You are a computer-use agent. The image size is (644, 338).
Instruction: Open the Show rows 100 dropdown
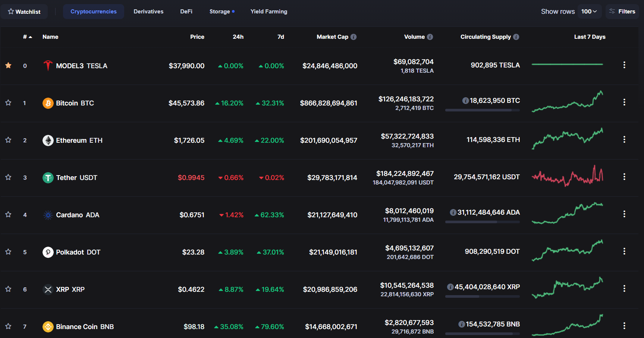589,12
